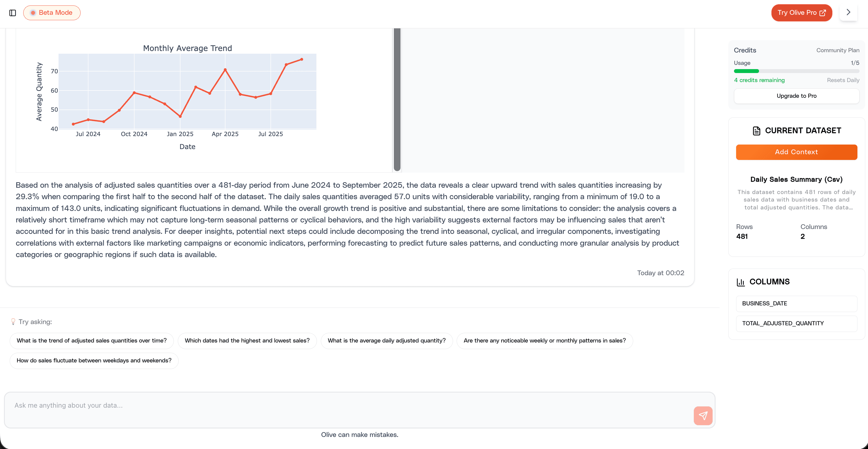Ask about the trend of adjusted sales quantities

[91, 341]
